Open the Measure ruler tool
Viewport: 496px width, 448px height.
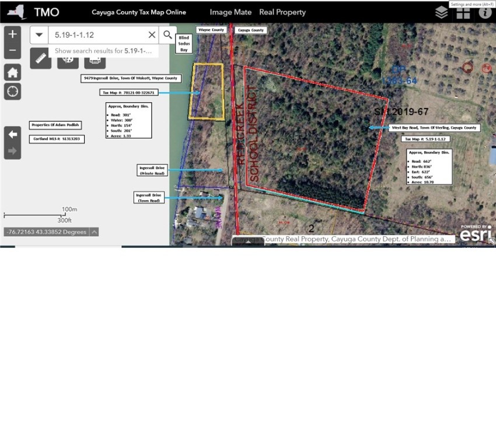coord(40,58)
